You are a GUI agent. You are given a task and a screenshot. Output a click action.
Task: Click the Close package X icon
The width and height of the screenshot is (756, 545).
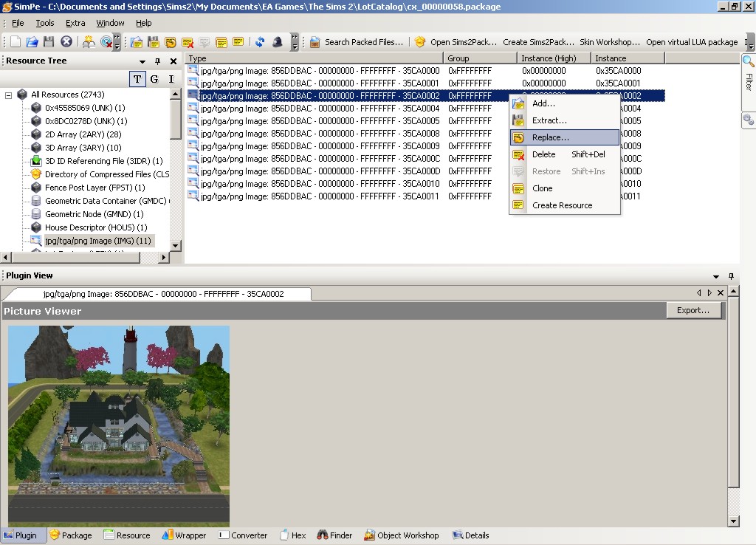click(x=66, y=42)
